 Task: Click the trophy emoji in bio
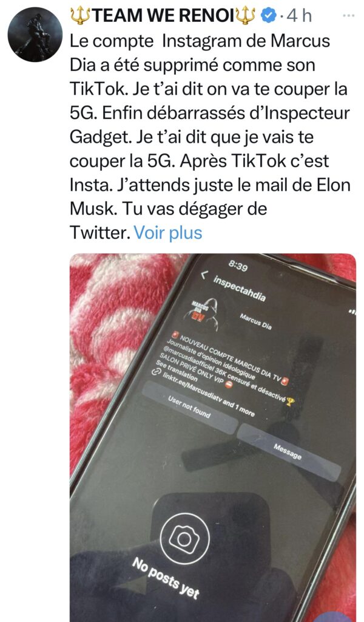[290, 402]
